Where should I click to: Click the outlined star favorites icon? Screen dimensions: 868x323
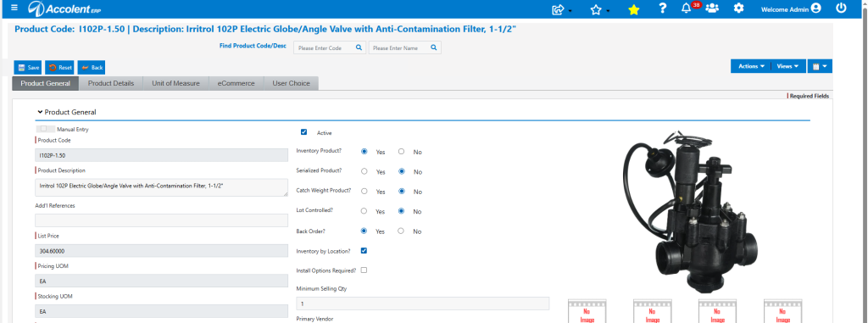point(596,9)
